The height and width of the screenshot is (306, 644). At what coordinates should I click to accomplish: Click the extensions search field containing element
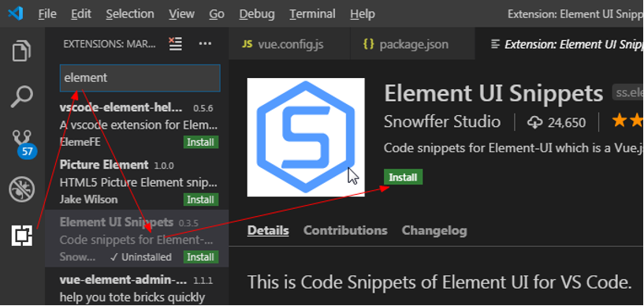point(140,77)
